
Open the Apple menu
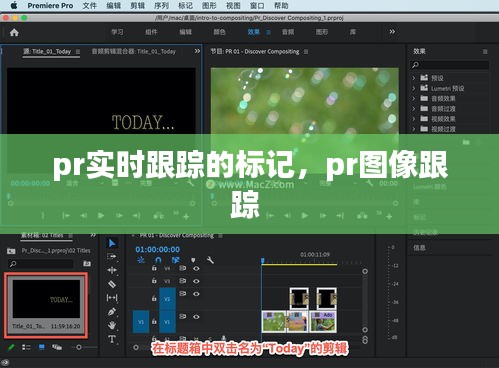pos(14,5)
